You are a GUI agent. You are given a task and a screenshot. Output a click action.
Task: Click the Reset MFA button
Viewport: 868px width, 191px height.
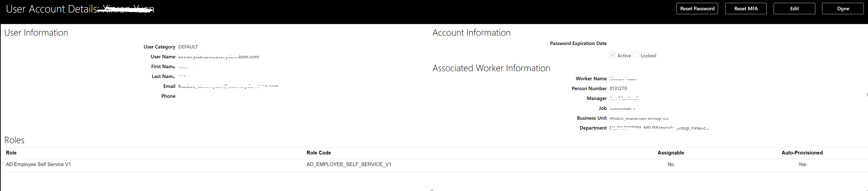(746, 8)
